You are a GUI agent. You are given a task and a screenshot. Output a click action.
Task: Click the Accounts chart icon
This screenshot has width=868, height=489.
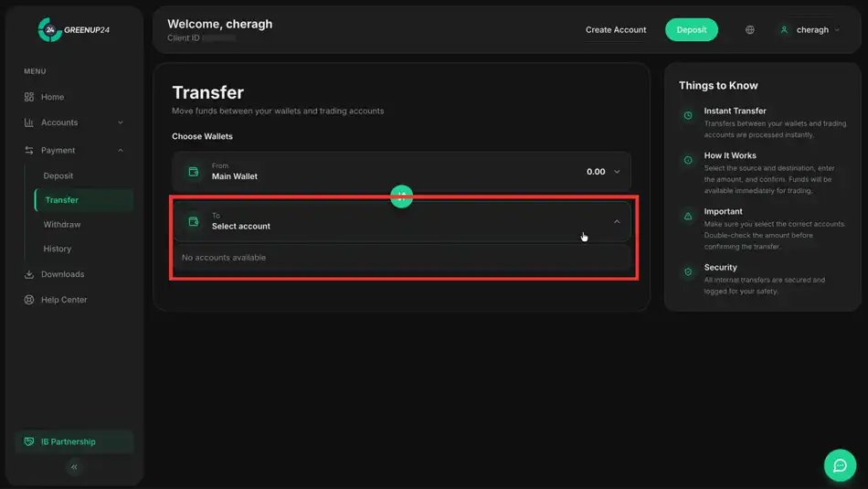(x=29, y=122)
